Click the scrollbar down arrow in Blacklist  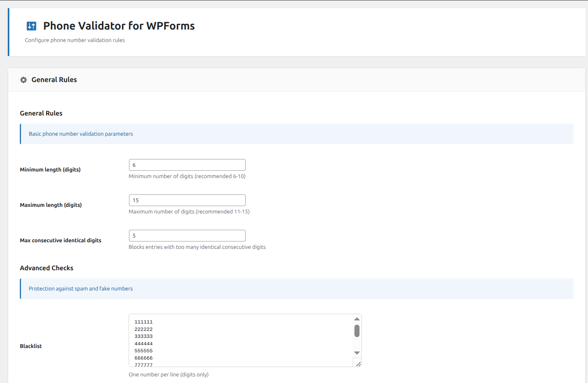[357, 353]
